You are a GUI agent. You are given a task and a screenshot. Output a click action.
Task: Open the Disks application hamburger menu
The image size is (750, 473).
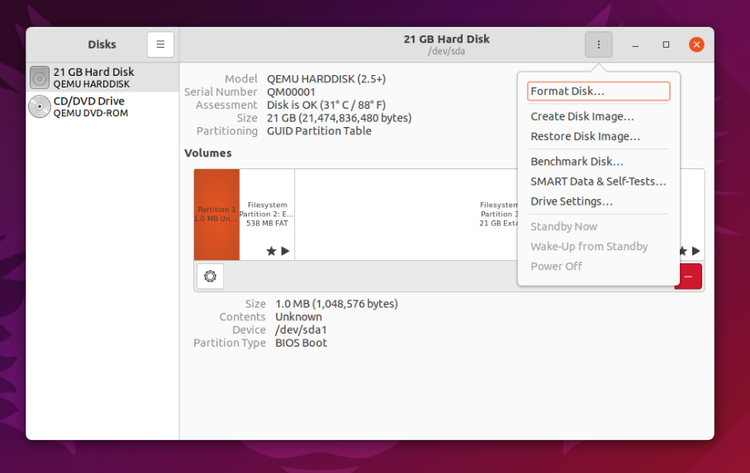point(160,44)
